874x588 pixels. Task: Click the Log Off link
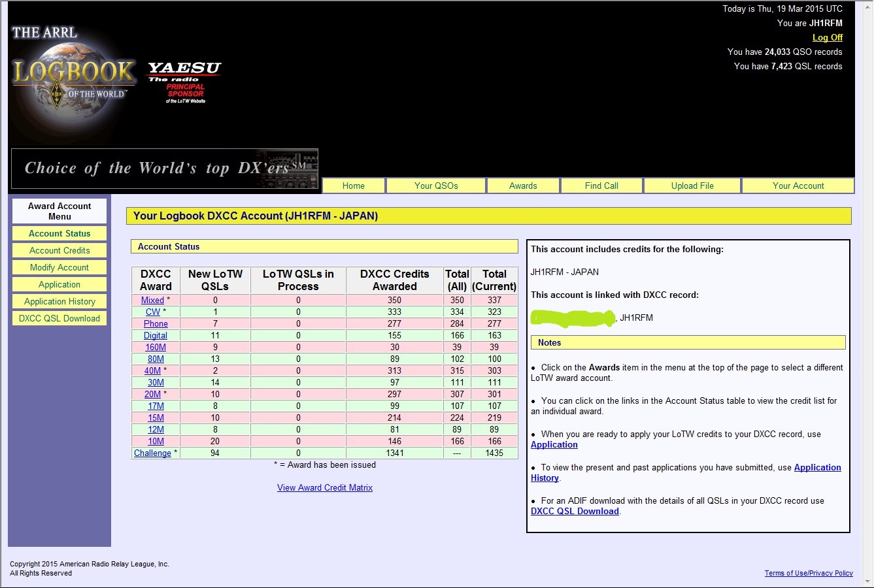pos(827,37)
